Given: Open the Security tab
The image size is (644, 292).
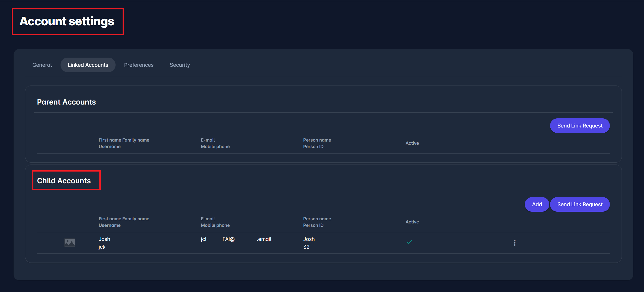Looking at the screenshot, I should pyautogui.click(x=180, y=65).
